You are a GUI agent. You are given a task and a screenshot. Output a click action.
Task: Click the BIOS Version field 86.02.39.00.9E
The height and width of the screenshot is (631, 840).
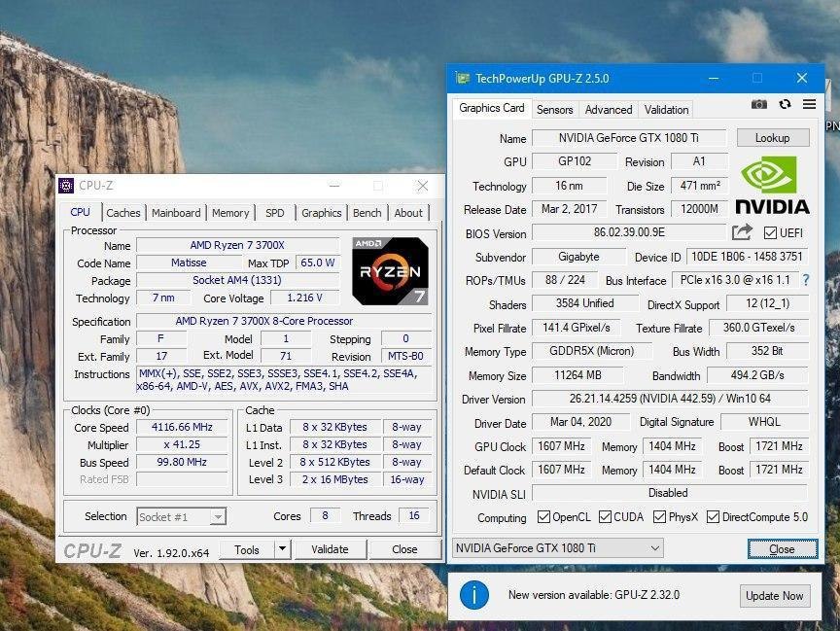pyautogui.click(x=629, y=232)
